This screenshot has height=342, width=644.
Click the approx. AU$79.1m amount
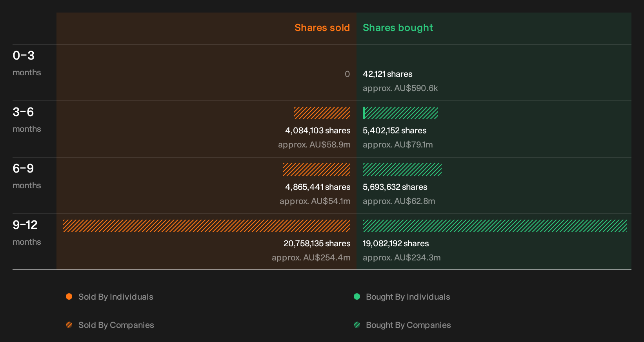[x=398, y=145]
